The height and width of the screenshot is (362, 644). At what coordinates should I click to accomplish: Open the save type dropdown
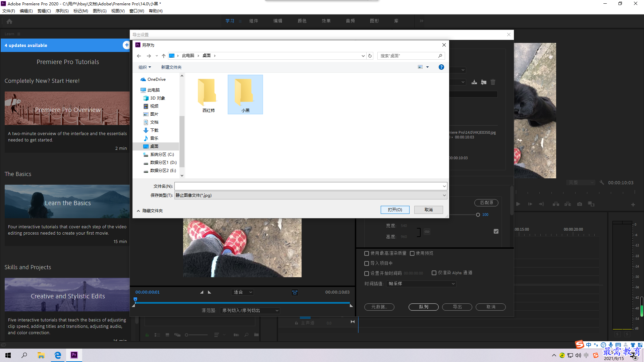coord(444,195)
